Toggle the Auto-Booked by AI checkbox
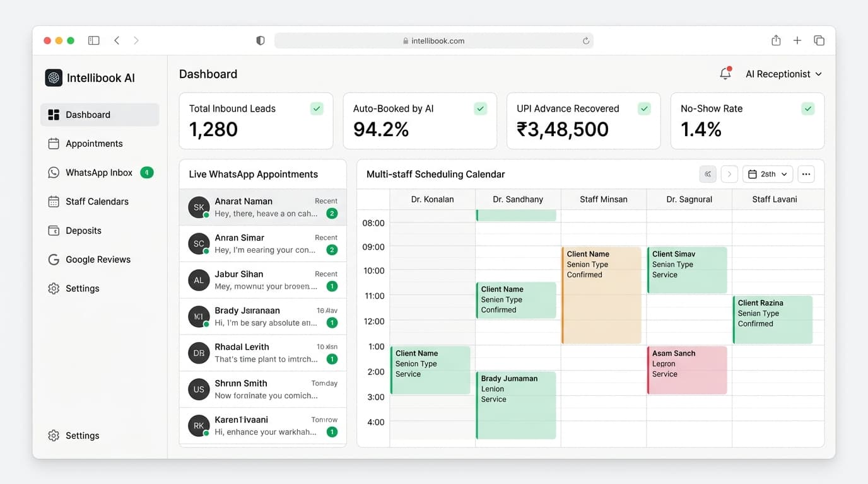The width and height of the screenshot is (868, 484). [481, 108]
